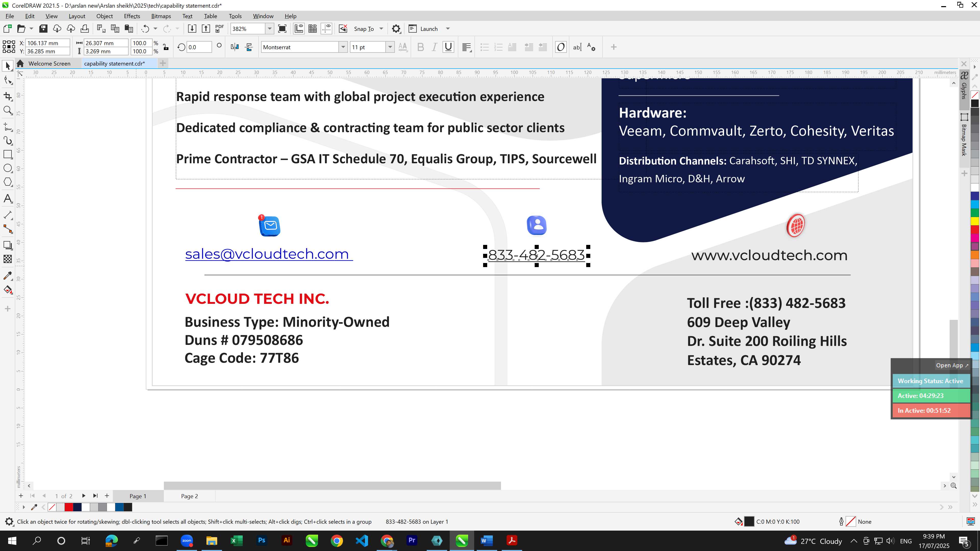Select the Drop Shadow tool
980x551 pixels.
click(x=8, y=245)
